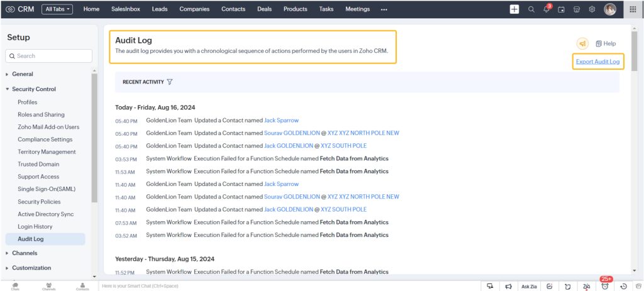Open the marketplace store icon

(x=576, y=9)
